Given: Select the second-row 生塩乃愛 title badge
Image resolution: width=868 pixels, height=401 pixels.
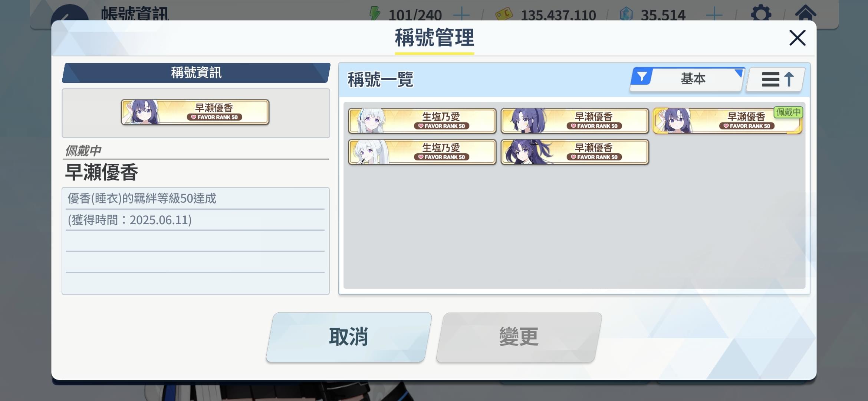Looking at the screenshot, I should pyautogui.click(x=422, y=152).
